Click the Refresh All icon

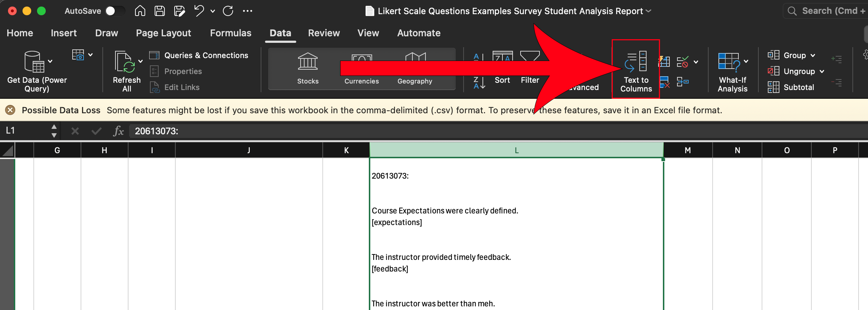click(125, 62)
